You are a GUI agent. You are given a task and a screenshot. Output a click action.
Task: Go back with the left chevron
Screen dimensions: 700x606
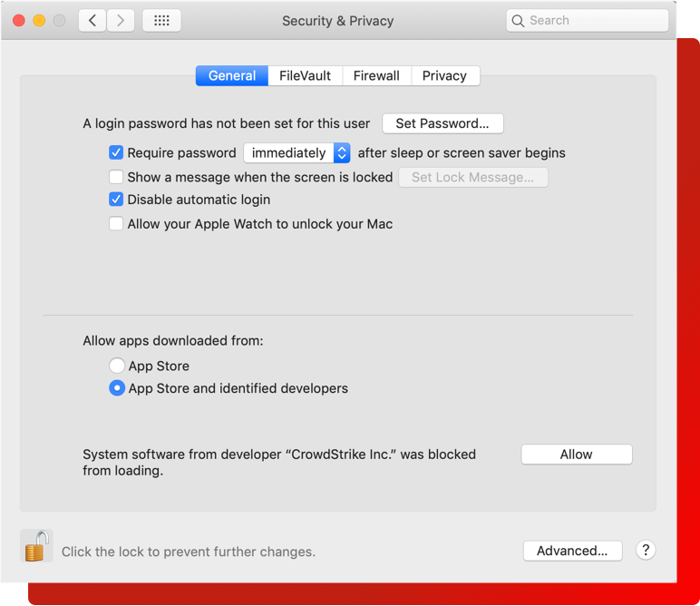point(92,20)
